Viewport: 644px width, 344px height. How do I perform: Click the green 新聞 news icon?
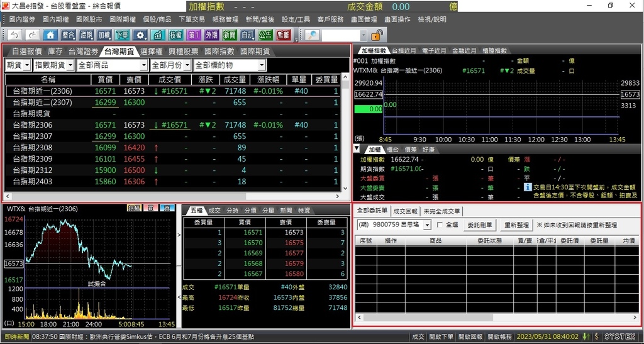pyautogui.click(x=230, y=35)
